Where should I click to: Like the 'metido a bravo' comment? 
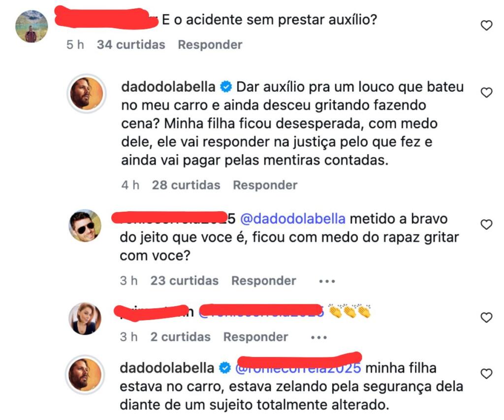(486, 225)
